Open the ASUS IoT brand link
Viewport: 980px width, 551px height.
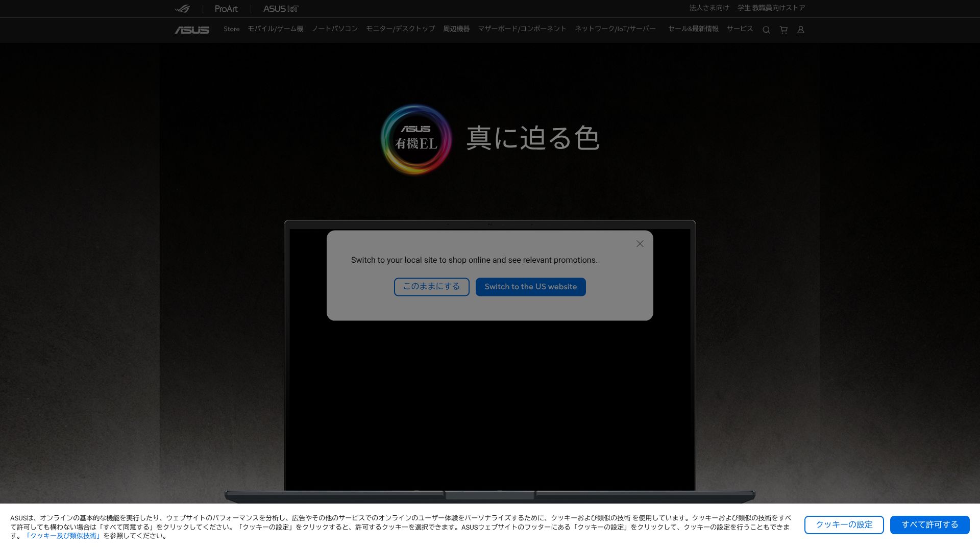click(281, 9)
